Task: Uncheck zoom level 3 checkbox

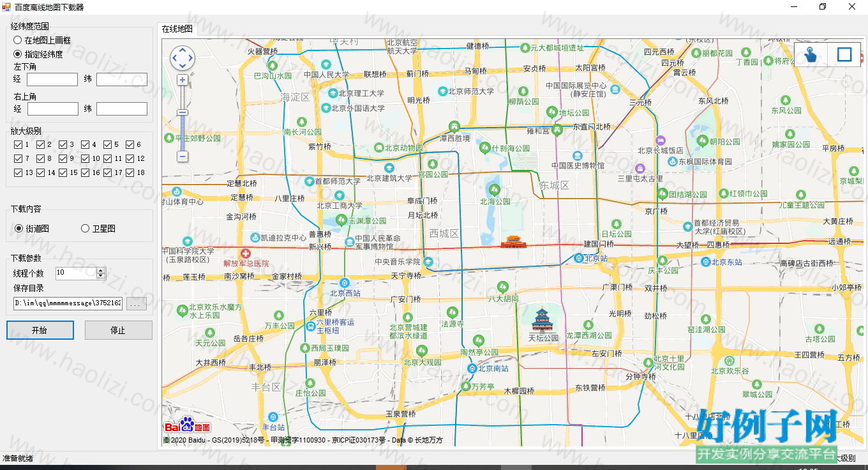Action: pyautogui.click(x=63, y=144)
